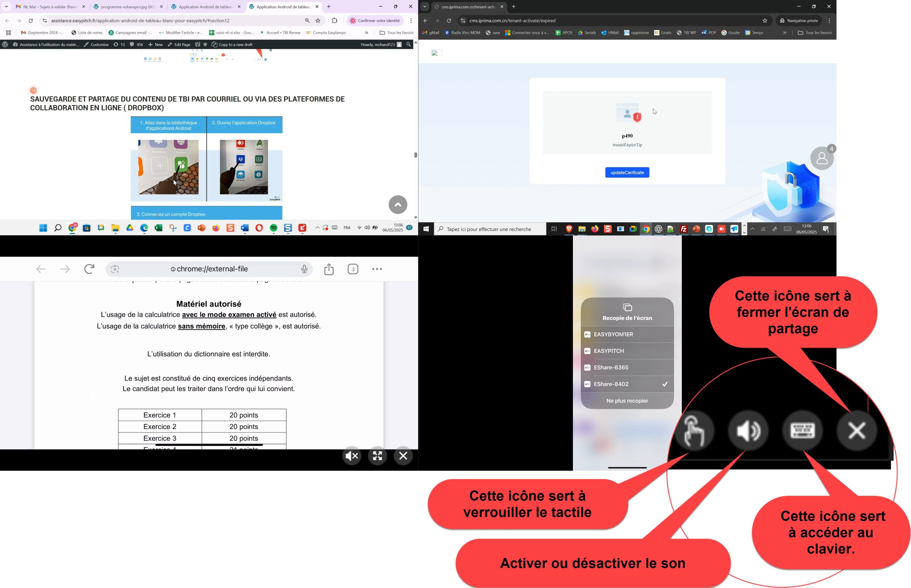Switch to the NL Mai – Sujets à valider tab
Image resolution: width=911 pixels, height=588 pixels.
click(x=51, y=6)
